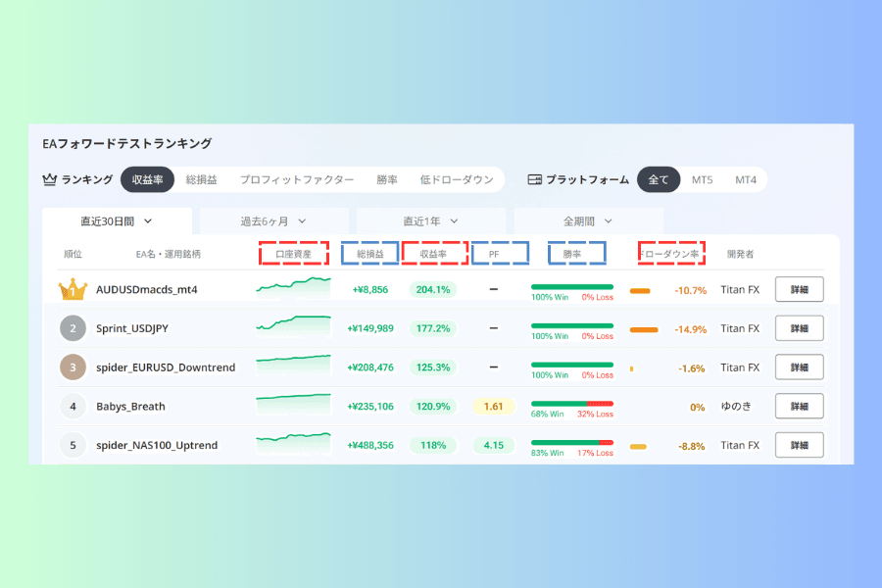Click gold crown rank 1 badge
This screenshot has width=882, height=588.
click(73, 289)
